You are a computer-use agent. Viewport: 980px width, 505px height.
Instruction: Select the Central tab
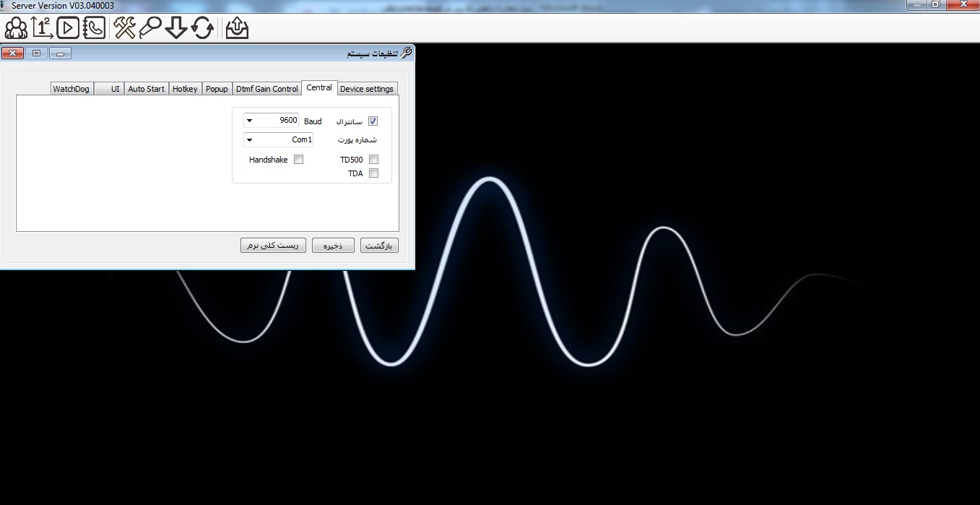(x=319, y=87)
